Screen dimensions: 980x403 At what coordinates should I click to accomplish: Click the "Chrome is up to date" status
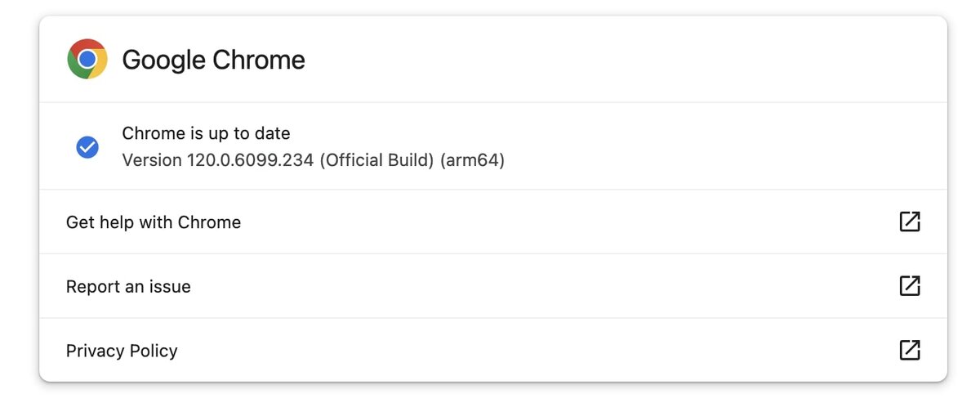(x=206, y=133)
